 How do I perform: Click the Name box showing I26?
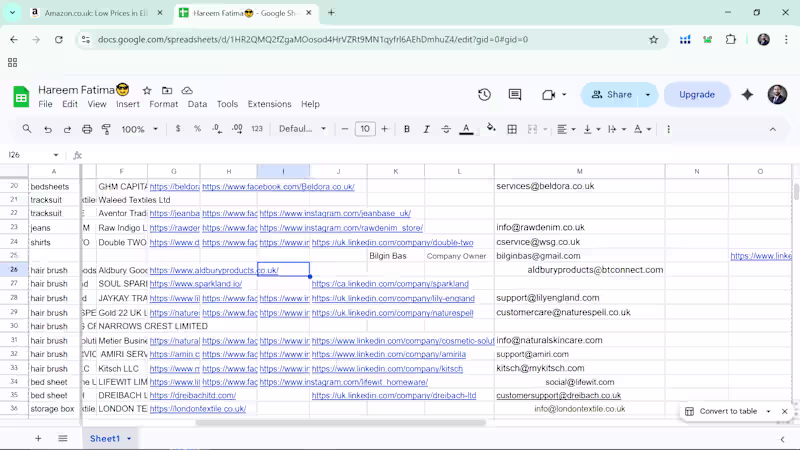coord(33,155)
